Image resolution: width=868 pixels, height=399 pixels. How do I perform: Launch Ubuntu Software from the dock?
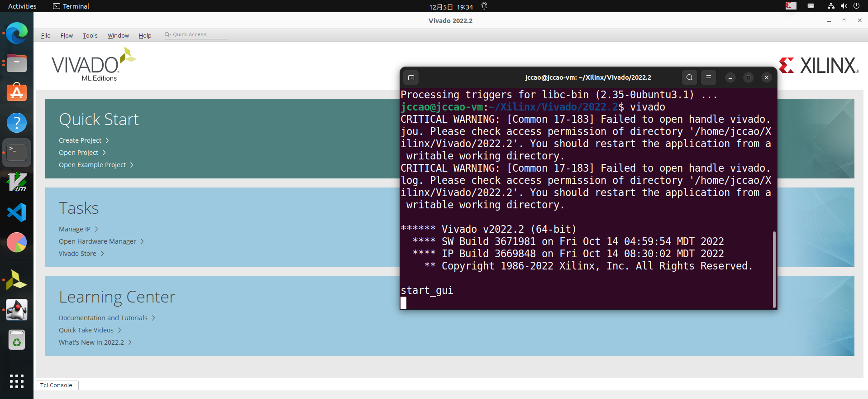click(x=17, y=93)
